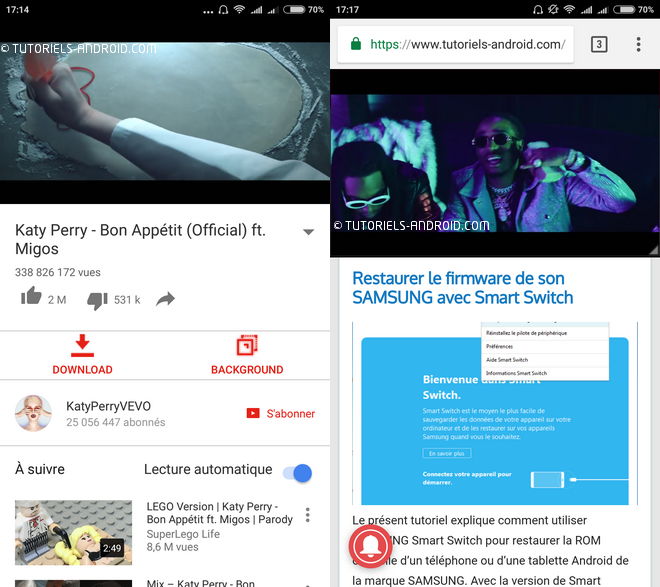Toggle the Lecture automatique switch off
Viewport: 660px width, 587px height.
298,473
